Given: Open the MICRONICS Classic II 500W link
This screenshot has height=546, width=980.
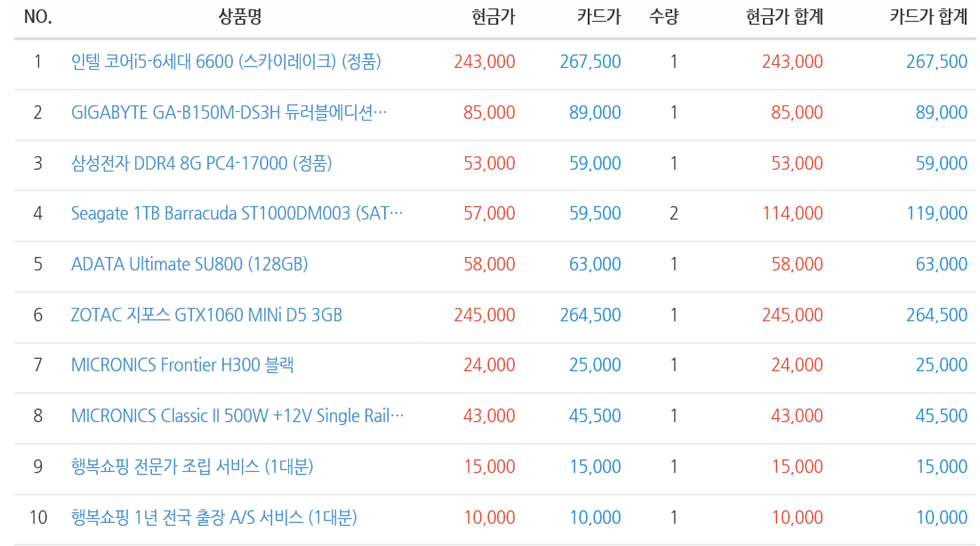Looking at the screenshot, I should [x=238, y=416].
